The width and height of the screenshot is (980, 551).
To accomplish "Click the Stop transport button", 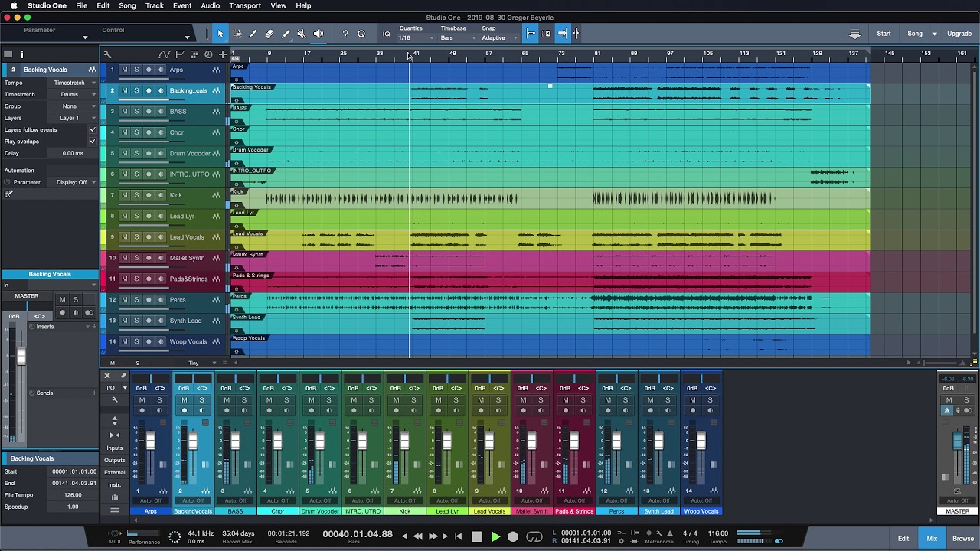I will click(477, 537).
